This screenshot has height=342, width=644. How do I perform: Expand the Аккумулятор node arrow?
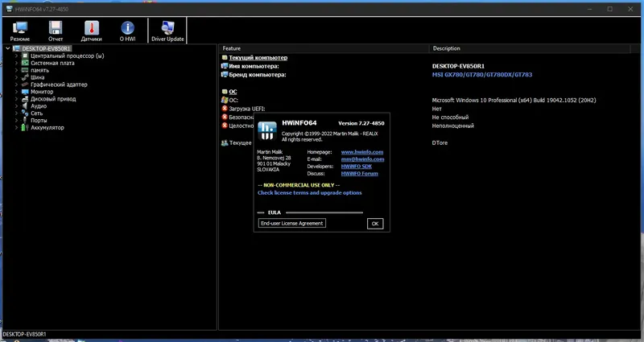[16, 128]
